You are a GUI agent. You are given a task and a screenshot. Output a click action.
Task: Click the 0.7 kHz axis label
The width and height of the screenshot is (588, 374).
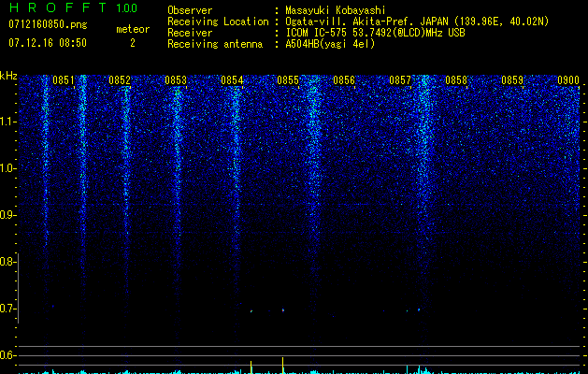pos(7,309)
